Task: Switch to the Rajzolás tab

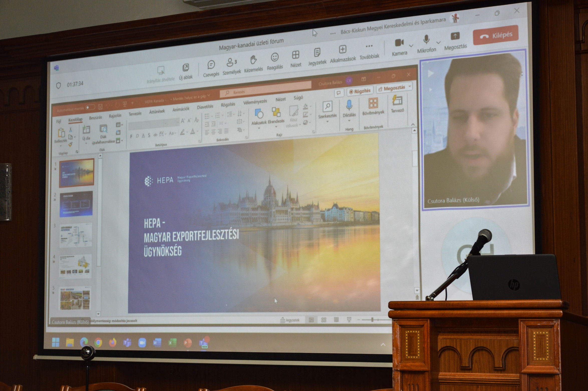Action: click(115, 116)
